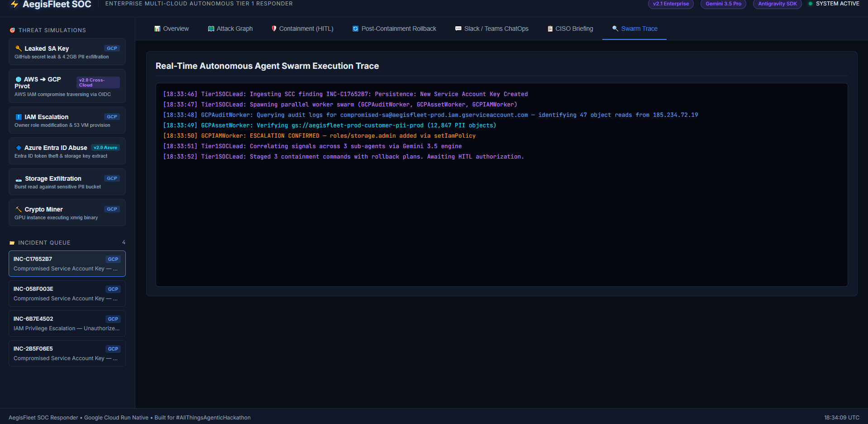This screenshot has width=868, height=424.
Task: Open the CISO Briefing tab
Action: point(570,29)
